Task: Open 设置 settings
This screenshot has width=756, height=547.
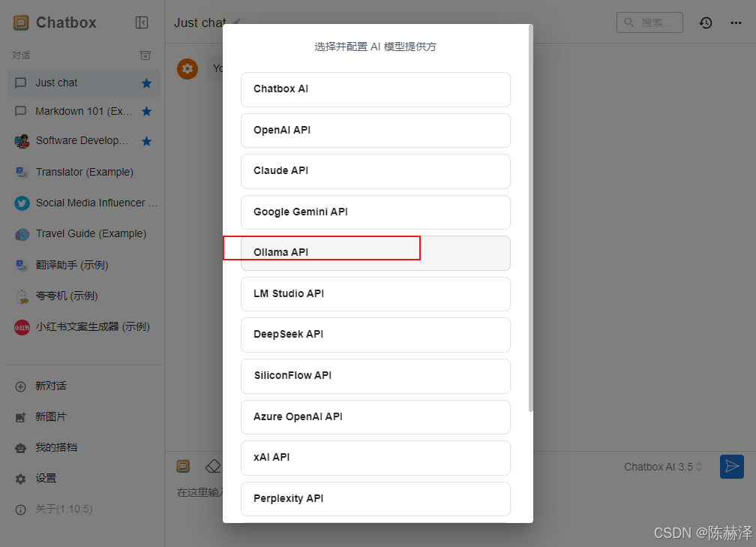Action: click(83, 479)
